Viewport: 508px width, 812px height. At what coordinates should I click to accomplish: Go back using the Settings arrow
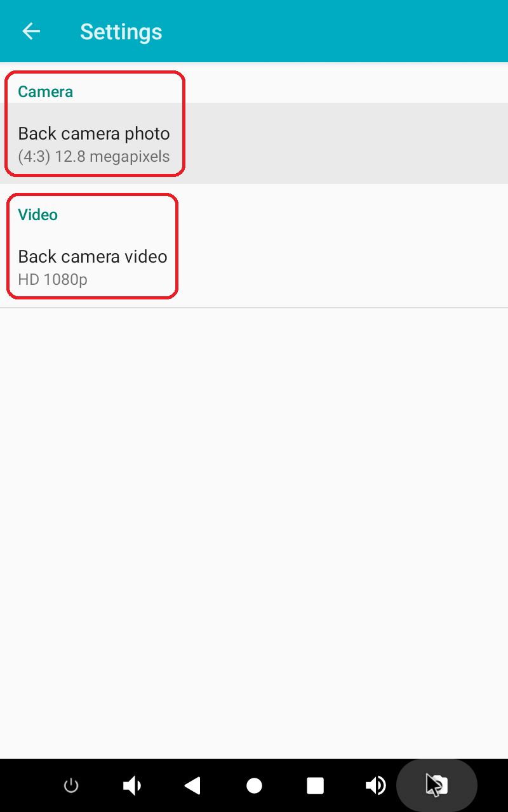(x=31, y=31)
